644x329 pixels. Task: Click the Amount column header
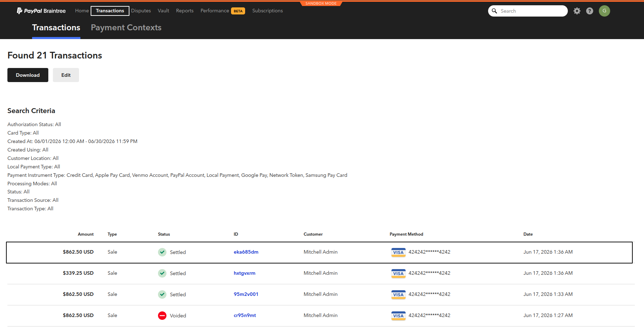tap(86, 234)
